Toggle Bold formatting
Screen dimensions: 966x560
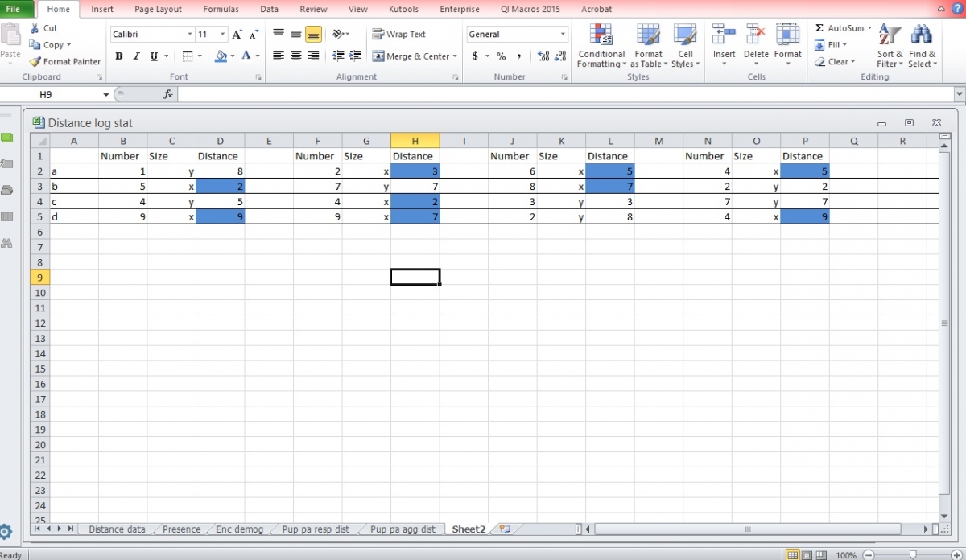pyautogui.click(x=119, y=56)
